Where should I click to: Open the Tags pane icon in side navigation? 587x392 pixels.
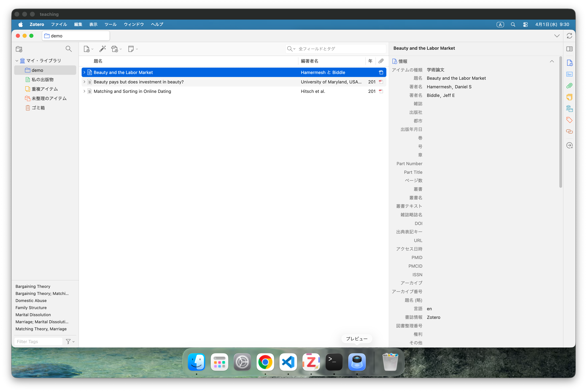tap(569, 120)
